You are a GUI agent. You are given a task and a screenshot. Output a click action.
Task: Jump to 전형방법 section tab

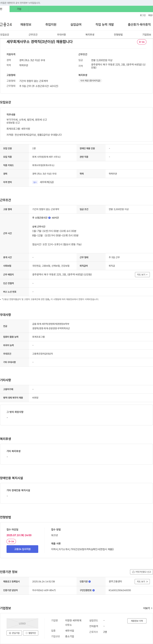(118, 35)
